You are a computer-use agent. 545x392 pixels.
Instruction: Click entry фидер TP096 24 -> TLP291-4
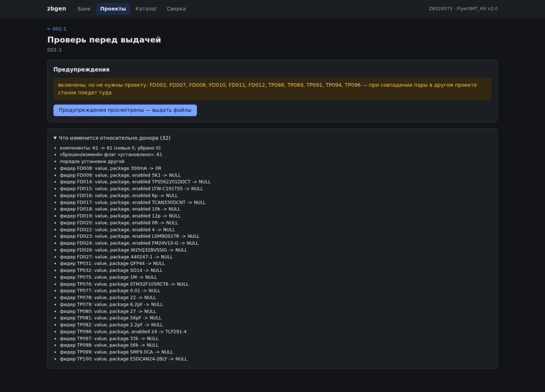click(x=123, y=331)
